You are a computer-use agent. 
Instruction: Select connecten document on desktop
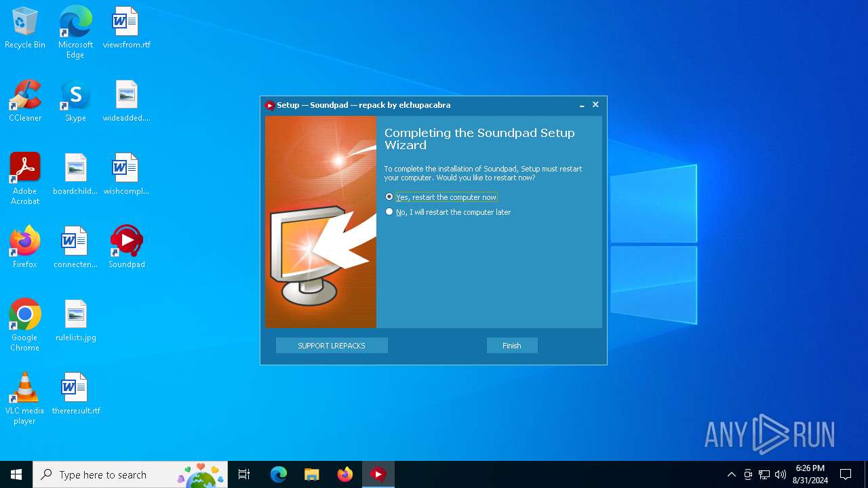pyautogui.click(x=75, y=247)
